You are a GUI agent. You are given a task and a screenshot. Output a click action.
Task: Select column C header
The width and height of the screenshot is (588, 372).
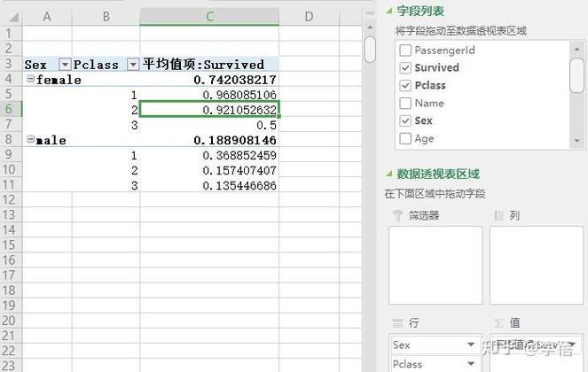point(209,17)
